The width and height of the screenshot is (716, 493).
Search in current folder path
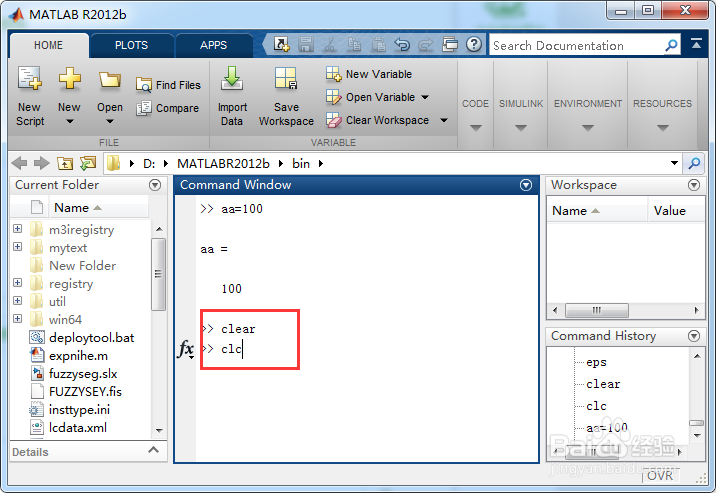695,163
